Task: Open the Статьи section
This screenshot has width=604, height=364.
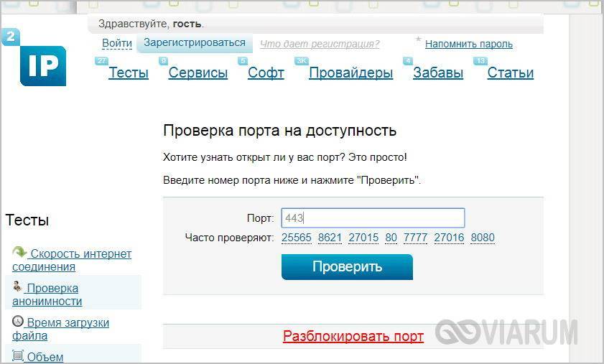Action: (510, 73)
